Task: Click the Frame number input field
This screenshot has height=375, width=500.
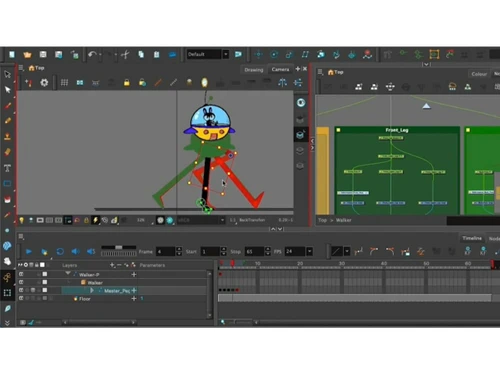Action: point(166,251)
